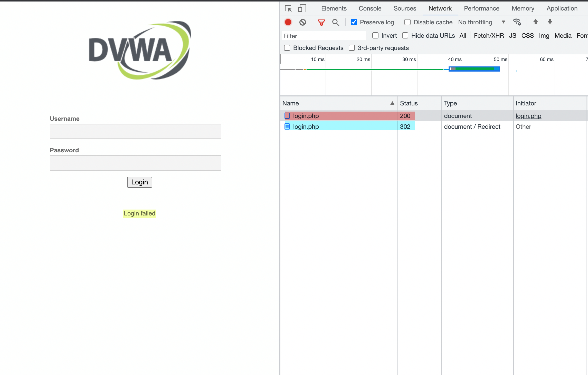Select the inspect element picker icon
Viewport: 588px width, 375px height.
point(288,8)
